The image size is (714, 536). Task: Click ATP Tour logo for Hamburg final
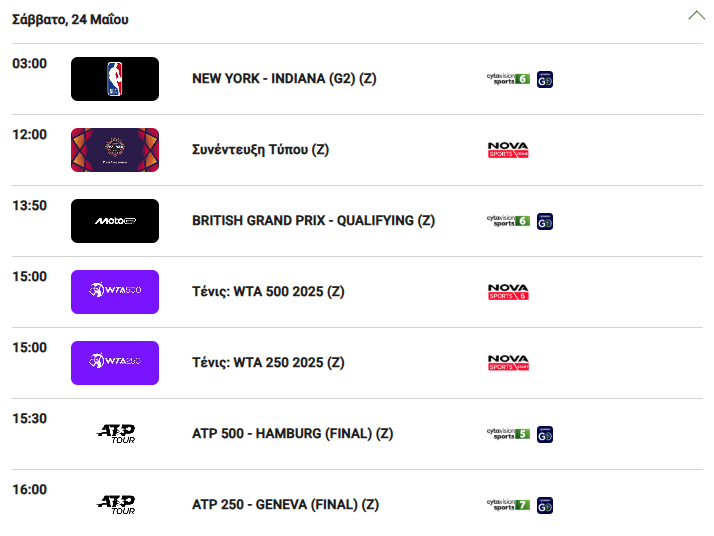click(116, 434)
